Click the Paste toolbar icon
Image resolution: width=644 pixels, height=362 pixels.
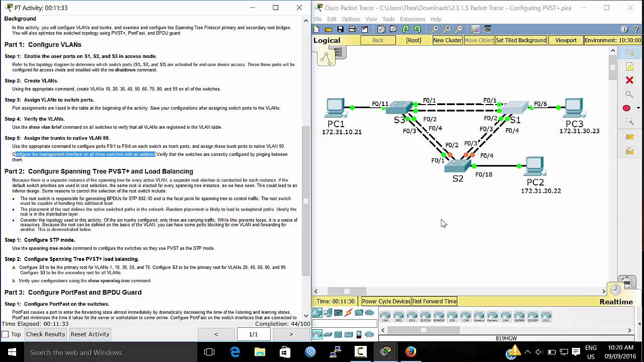tap(393, 29)
